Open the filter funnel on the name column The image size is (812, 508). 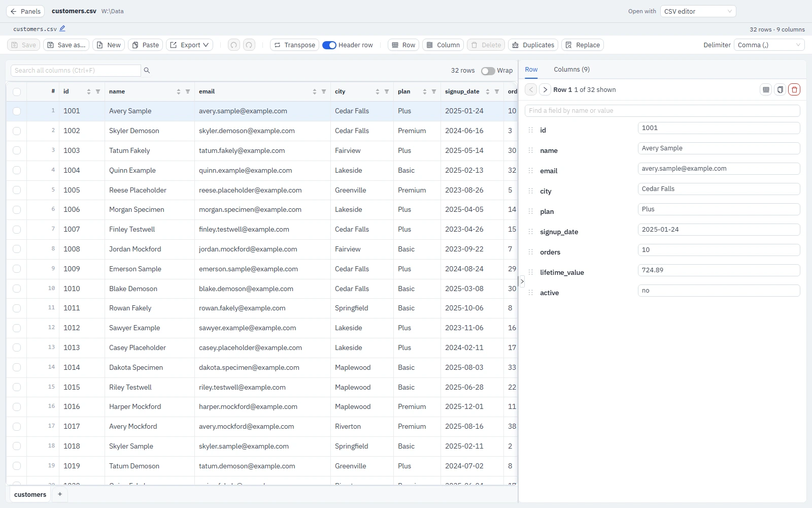(x=188, y=91)
